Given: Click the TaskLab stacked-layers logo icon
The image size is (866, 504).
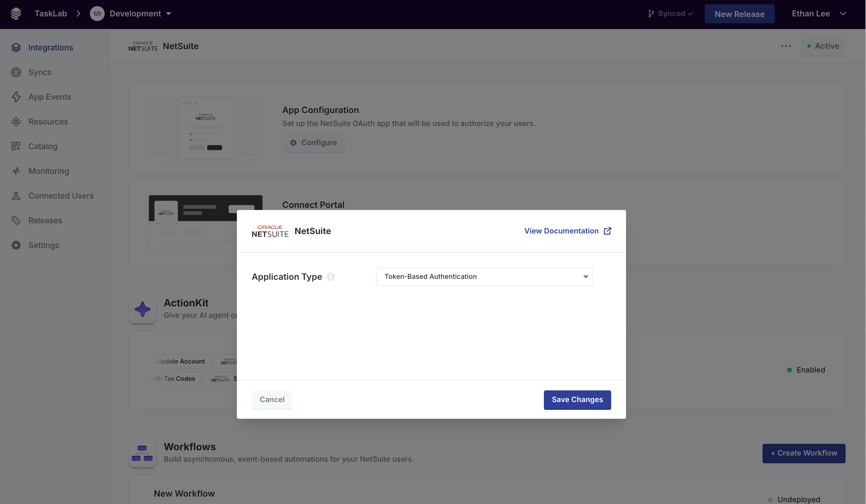Looking at the screenshot, I should [x=16, y=14].
